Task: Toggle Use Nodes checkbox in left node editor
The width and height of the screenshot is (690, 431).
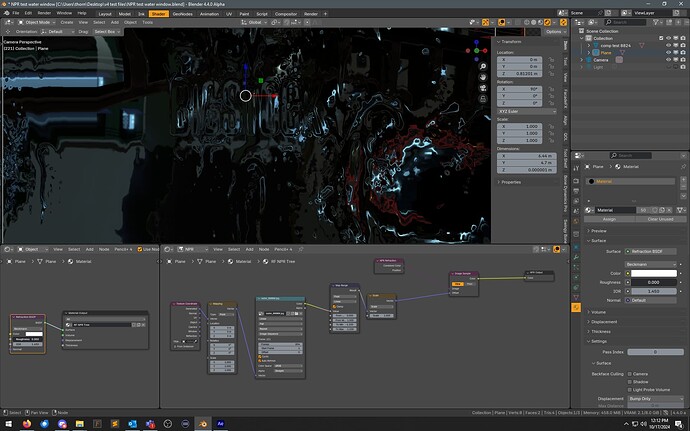Action: (x=140, y=249)
